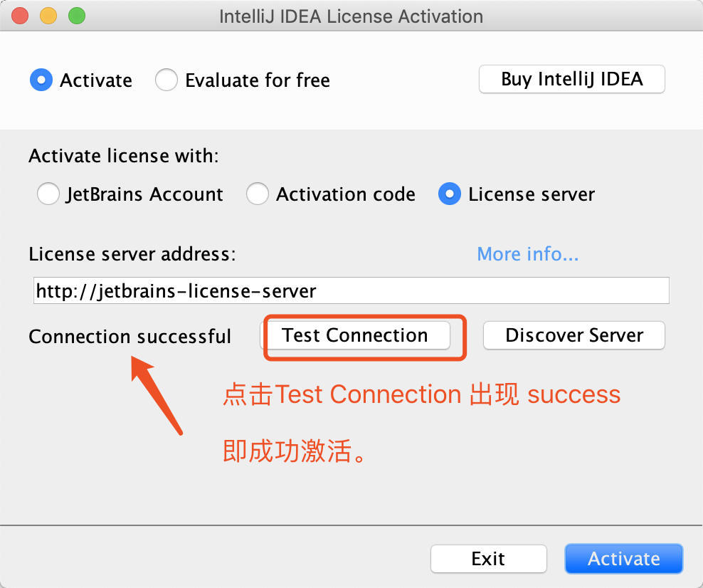
Task: Switch to Activation code option
Action: [258, 194]
